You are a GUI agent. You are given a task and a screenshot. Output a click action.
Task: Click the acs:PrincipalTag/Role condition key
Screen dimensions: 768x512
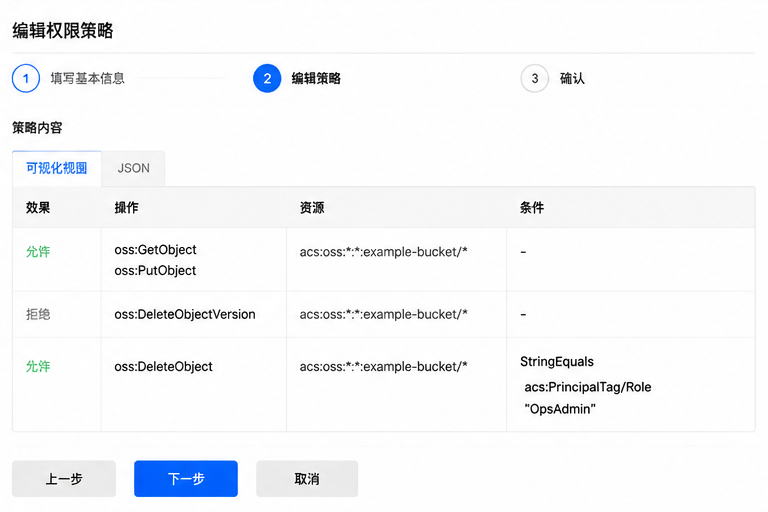coord(588,387)
